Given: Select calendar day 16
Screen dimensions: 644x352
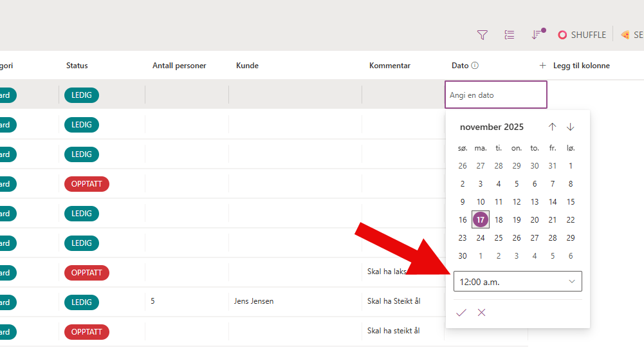Looking at the screenshot, I should pos(463,219).
